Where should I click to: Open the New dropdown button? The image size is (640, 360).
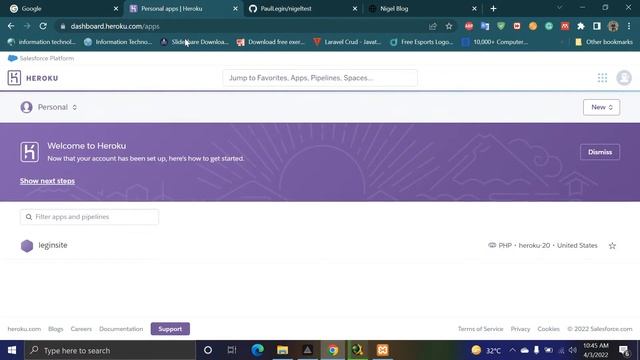click(x=601, y=107)
